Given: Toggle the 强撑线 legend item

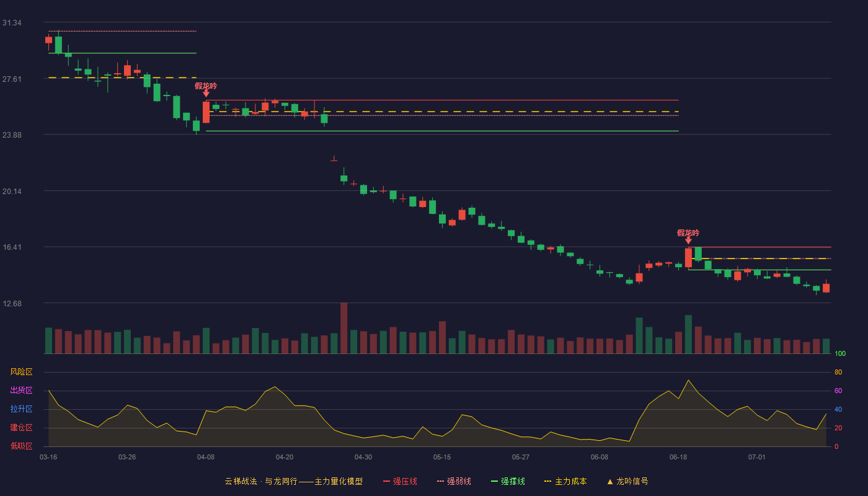Looking at the screenshot, I should tap(508, 481).
